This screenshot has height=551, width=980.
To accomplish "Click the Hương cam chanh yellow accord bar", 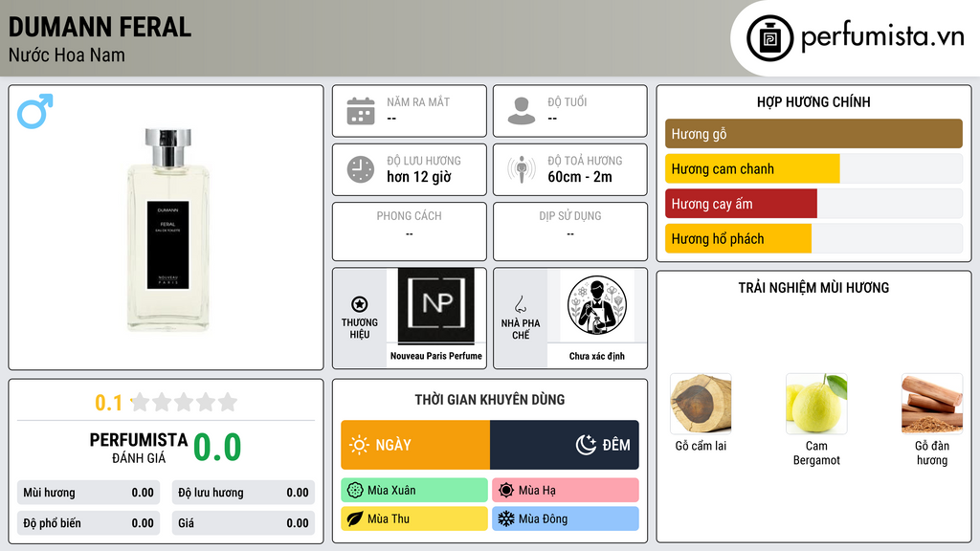I will (752, 168).
